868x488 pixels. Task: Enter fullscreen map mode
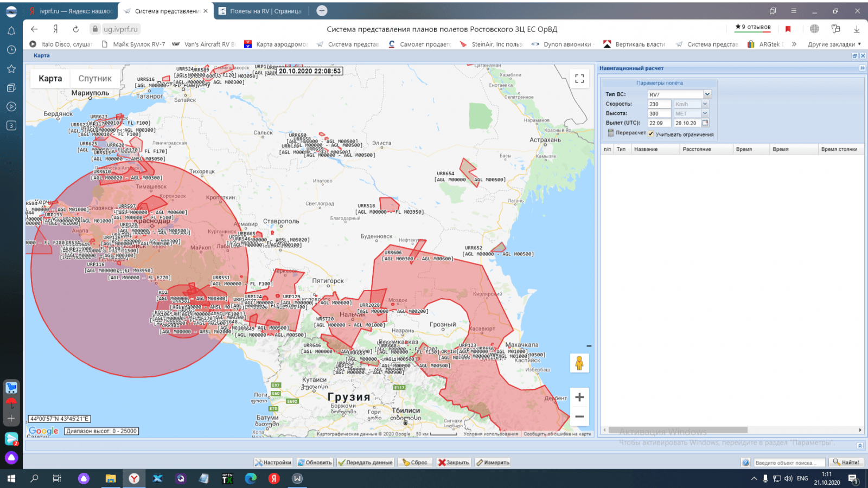tap(579, 78)
